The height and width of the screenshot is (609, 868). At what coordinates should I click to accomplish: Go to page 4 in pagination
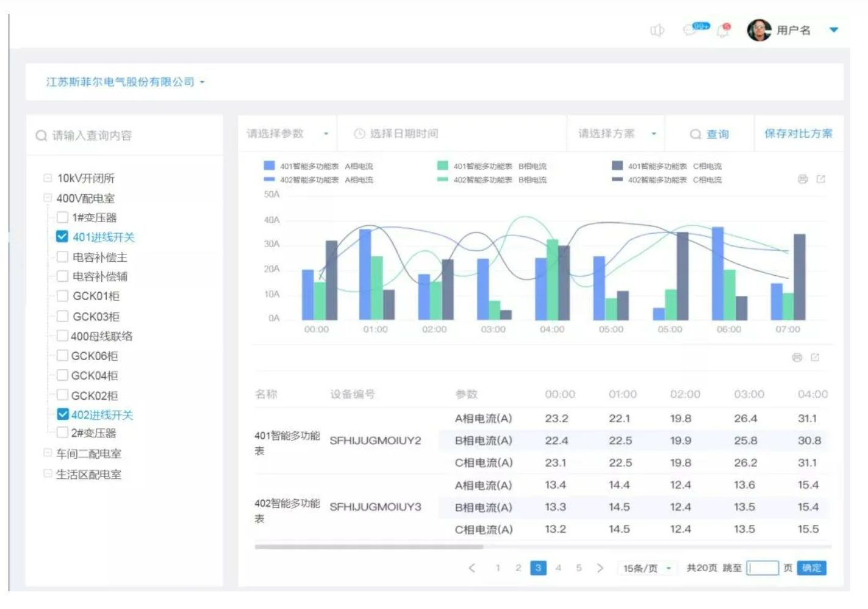[x=558, y=568]
